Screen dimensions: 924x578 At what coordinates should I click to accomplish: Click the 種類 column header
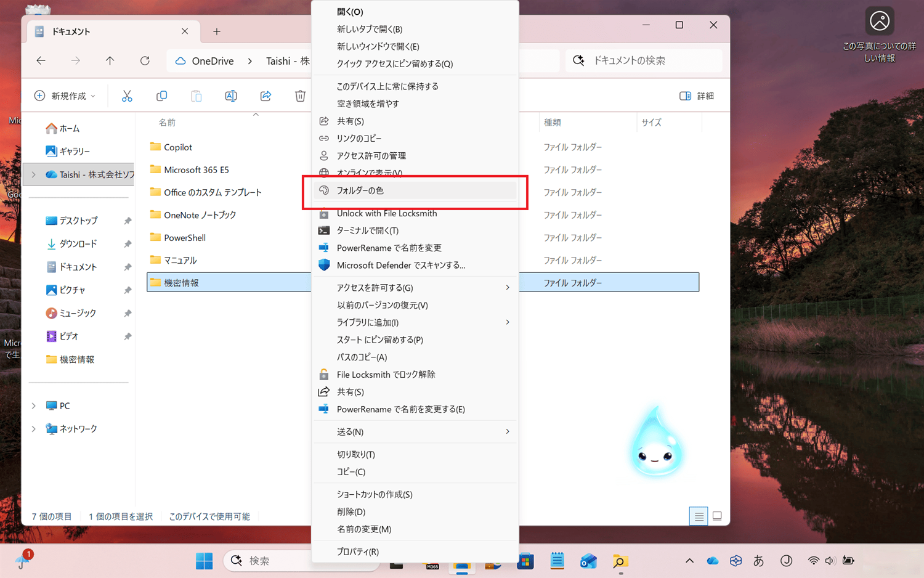[553, 123]
